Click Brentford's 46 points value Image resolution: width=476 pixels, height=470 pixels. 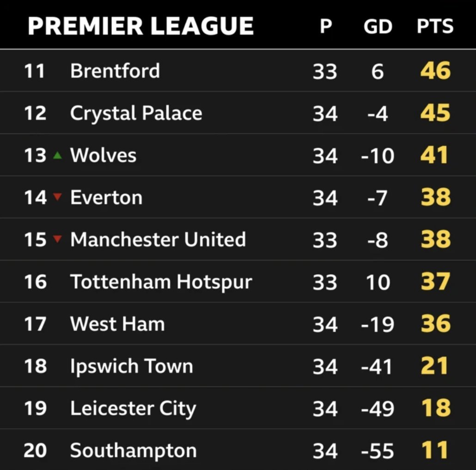click(436, 71)
